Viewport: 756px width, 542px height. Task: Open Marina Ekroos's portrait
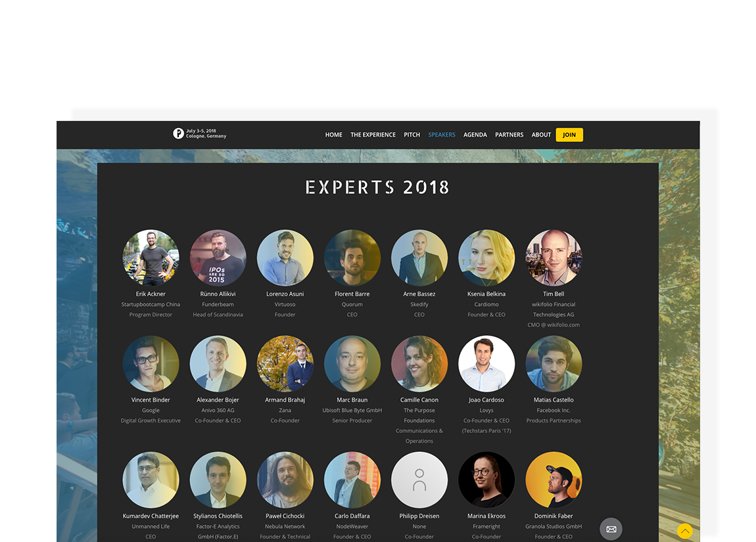coord(486,480)
